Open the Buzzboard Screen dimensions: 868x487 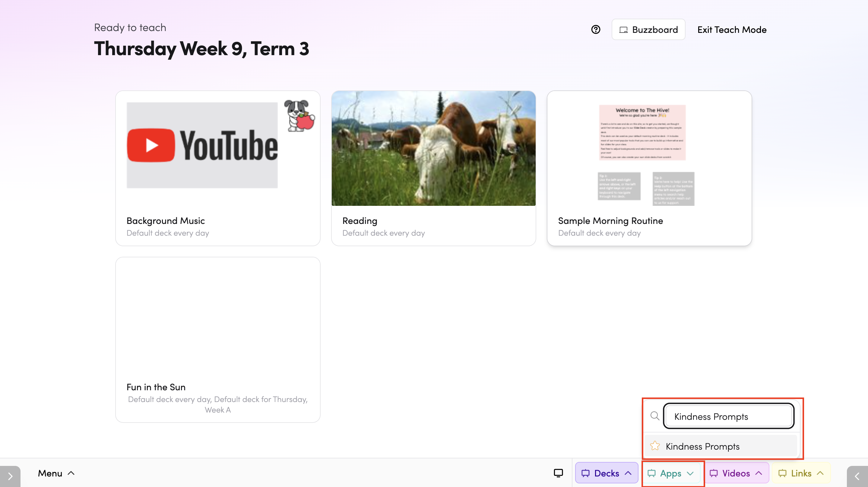648,30
